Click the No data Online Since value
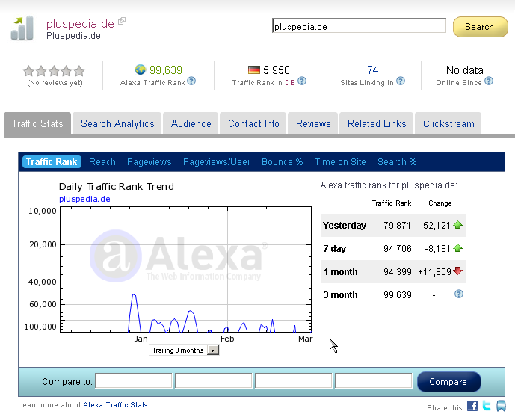Screen dimensions: 515x420 click(x=464, y=70)
